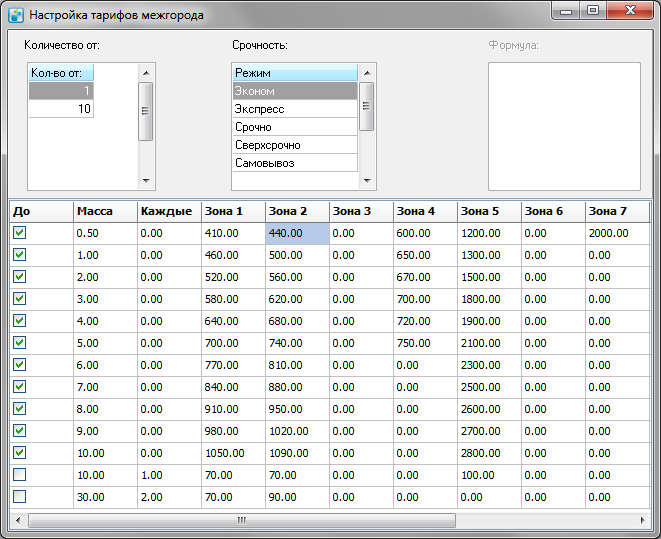Click the 1020.00 cell in Зона 2
Viewport: 661px width, 539px height.
pyautogui.click(x=297, y=431)
